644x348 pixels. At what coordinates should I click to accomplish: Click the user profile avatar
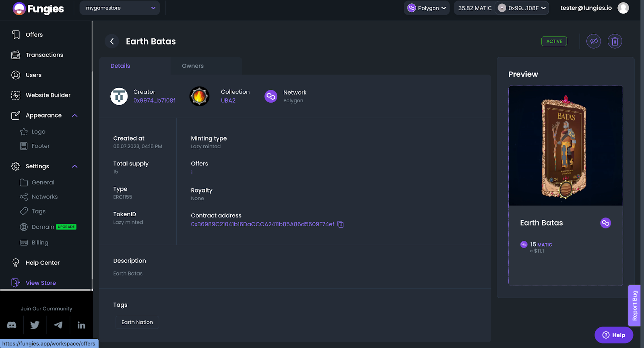pyautogui.click(x=623, y=8)
